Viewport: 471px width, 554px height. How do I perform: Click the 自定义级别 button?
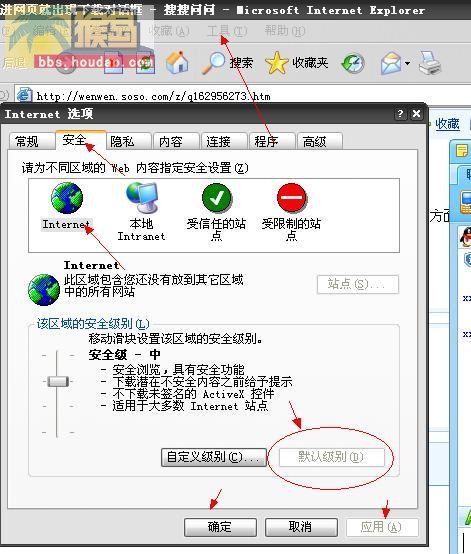(213, 457)
